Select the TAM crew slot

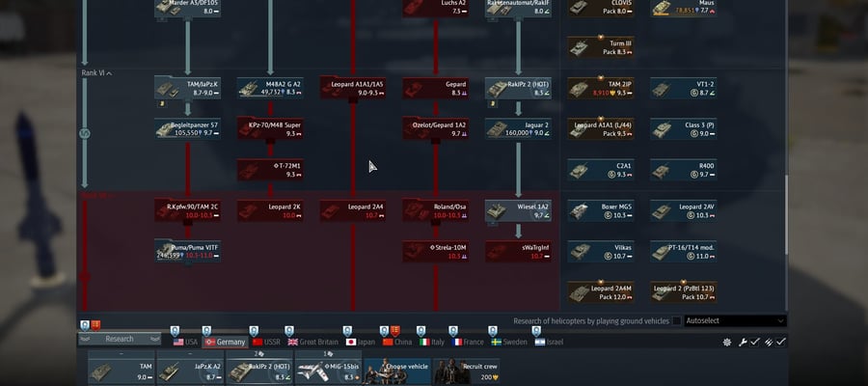(122, 371)
